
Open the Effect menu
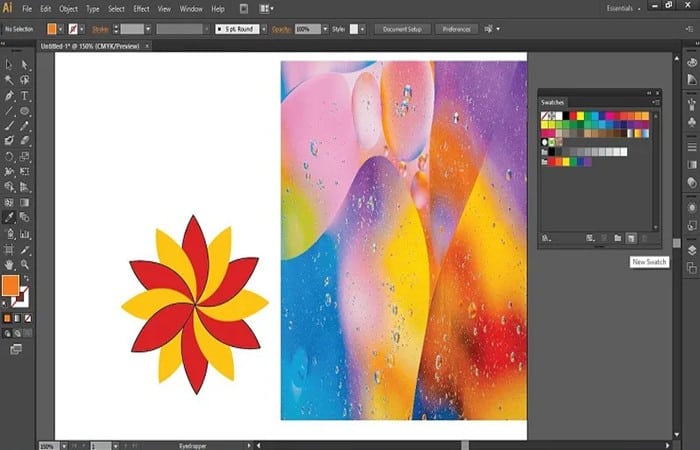tap(141, 8)
